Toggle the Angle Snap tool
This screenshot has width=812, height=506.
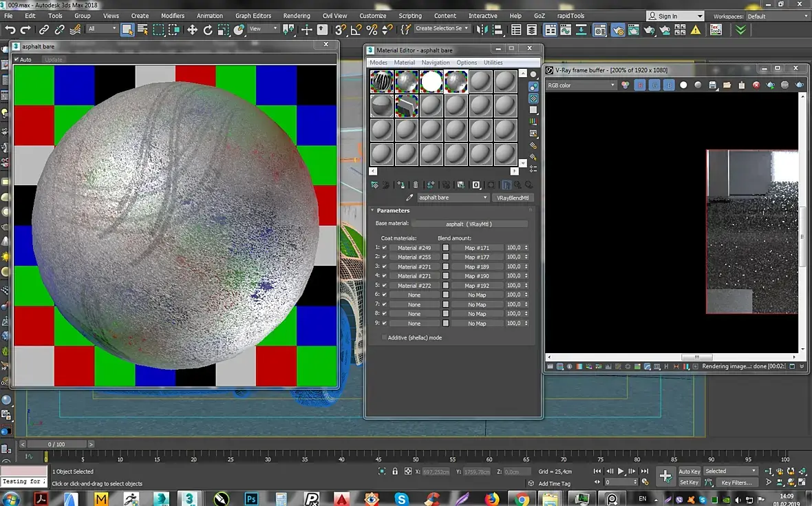coord(356,29)
